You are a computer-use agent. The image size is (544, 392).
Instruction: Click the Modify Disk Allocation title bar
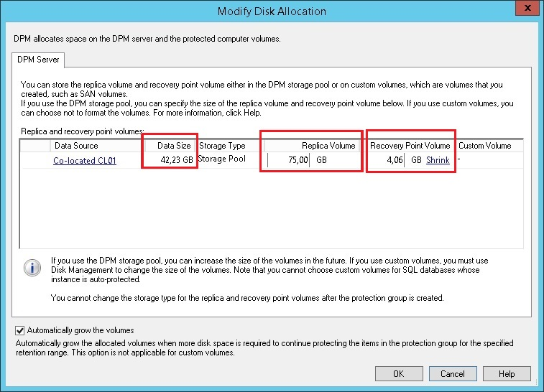click(x=272, y=11)
